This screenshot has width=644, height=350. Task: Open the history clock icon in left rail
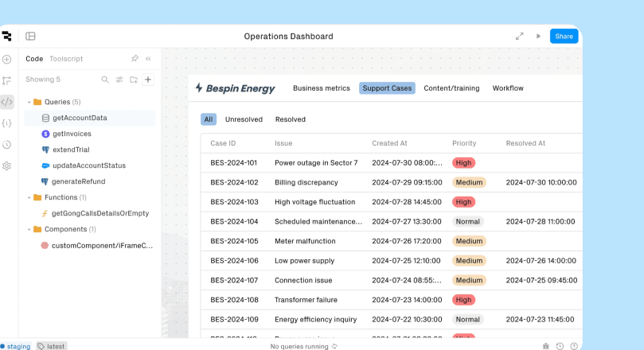coord(7,145)
